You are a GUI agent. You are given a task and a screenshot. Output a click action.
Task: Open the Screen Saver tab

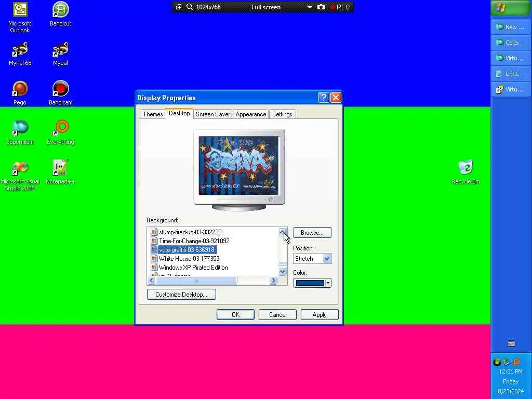[212, 114]
